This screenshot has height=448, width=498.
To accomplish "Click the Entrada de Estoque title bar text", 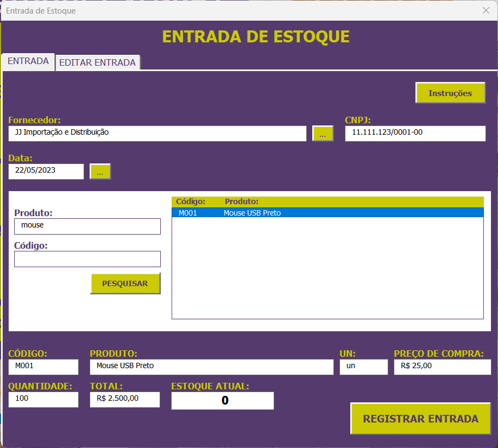I will tap(41, 11).
